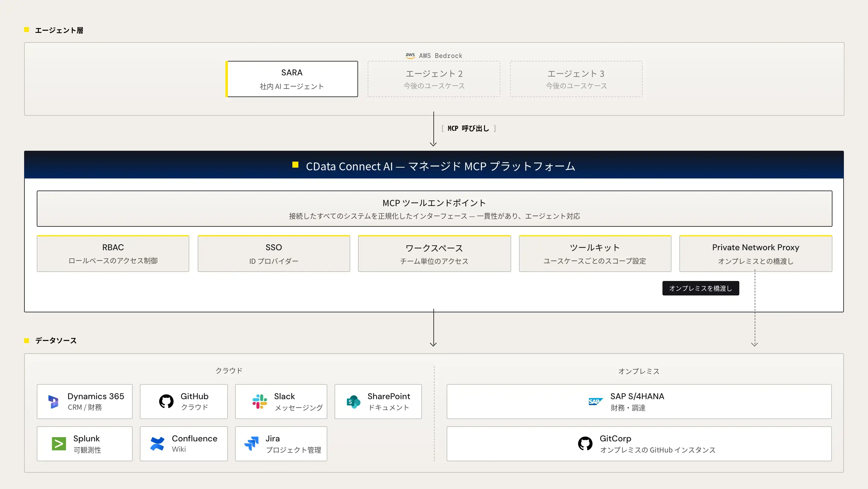Image resolution: width=868 pixels, height=489 pixels.
Task: Click the Splunk 可観測性 subtitle
Action: (x=87, y=450)
